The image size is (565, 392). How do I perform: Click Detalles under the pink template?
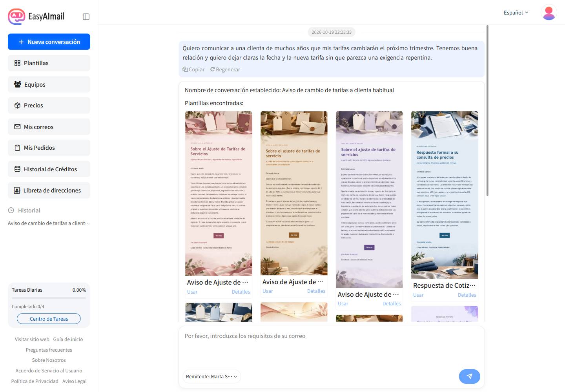tap(241, 292)
